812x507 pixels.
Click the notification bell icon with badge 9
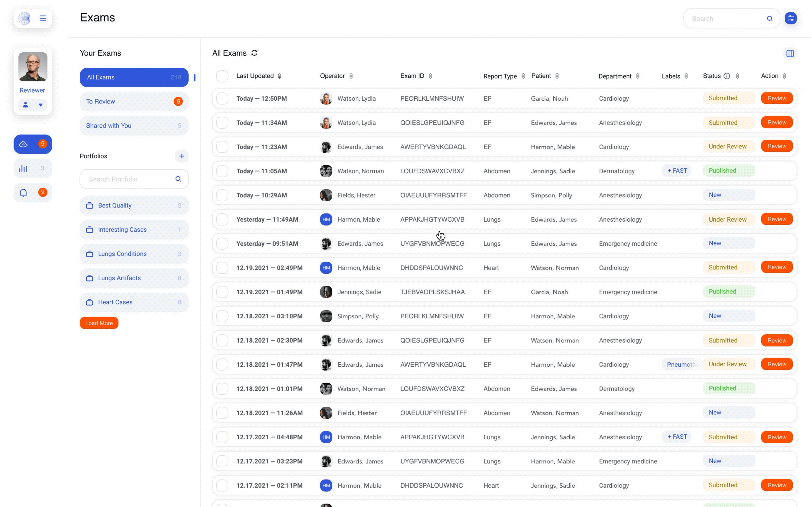tap(23, 192)
